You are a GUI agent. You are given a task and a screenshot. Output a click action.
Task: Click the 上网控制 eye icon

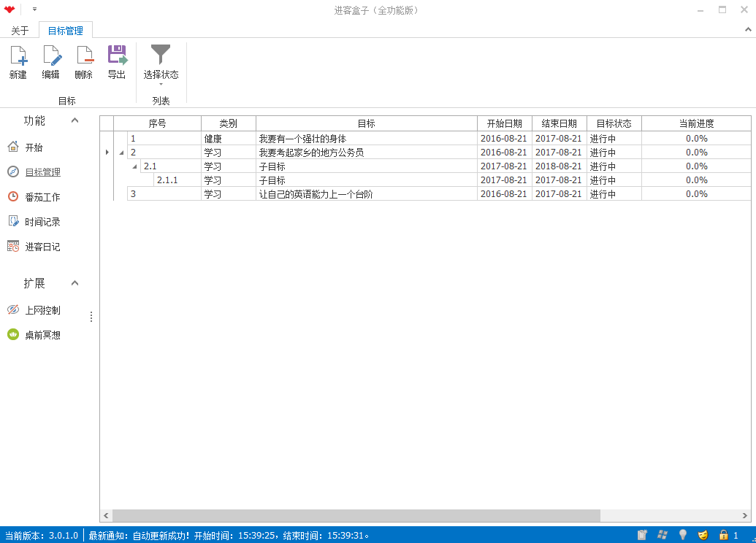13,309
